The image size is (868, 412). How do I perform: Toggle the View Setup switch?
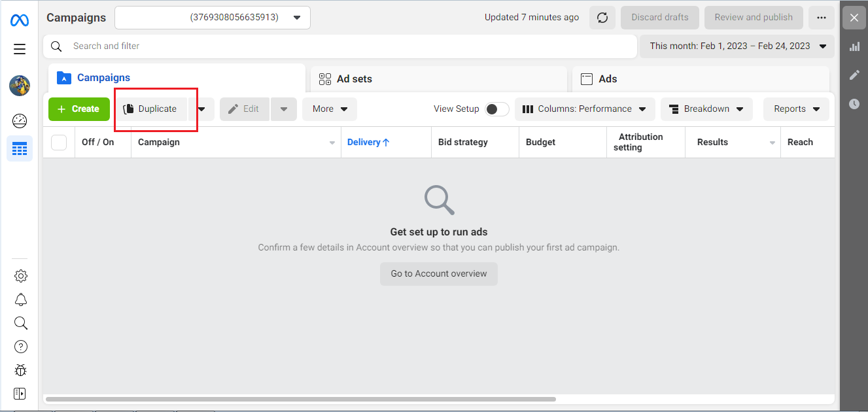point(497,109)
